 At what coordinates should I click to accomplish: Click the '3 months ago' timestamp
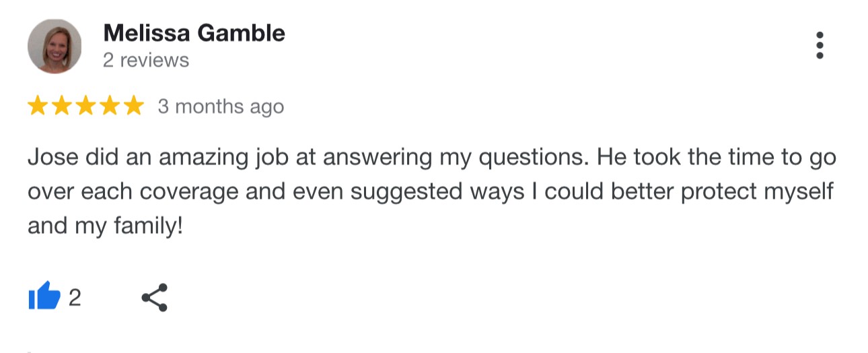(221, 106)
